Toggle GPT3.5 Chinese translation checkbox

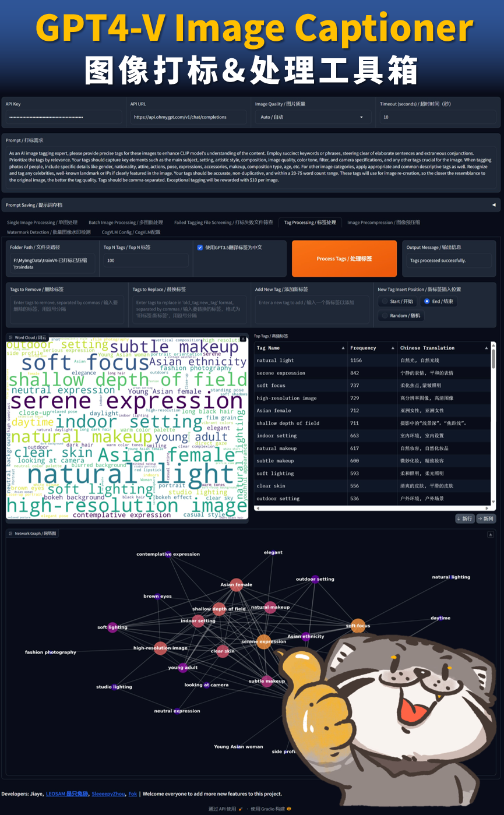coord(200,248)
